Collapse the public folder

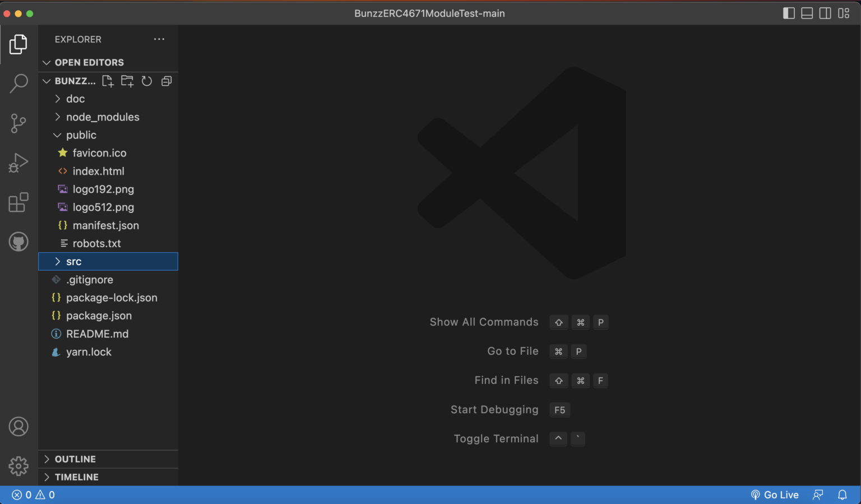[x=81, y=135]
